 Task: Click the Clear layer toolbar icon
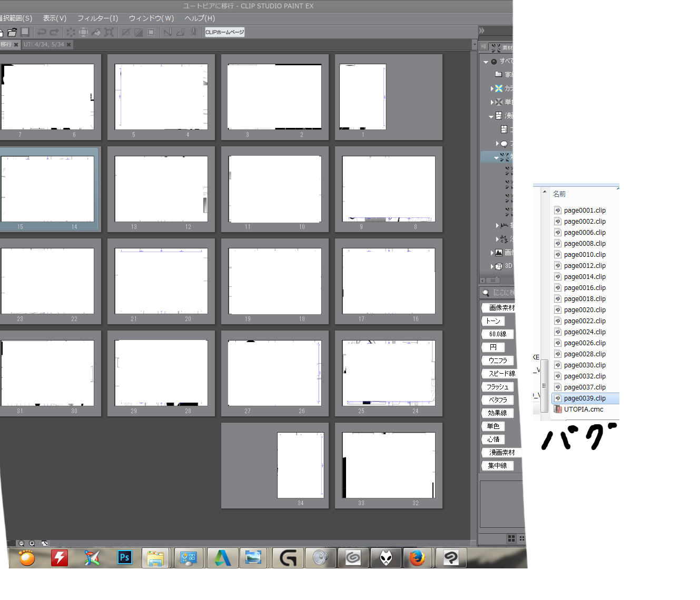click(71, 32)
